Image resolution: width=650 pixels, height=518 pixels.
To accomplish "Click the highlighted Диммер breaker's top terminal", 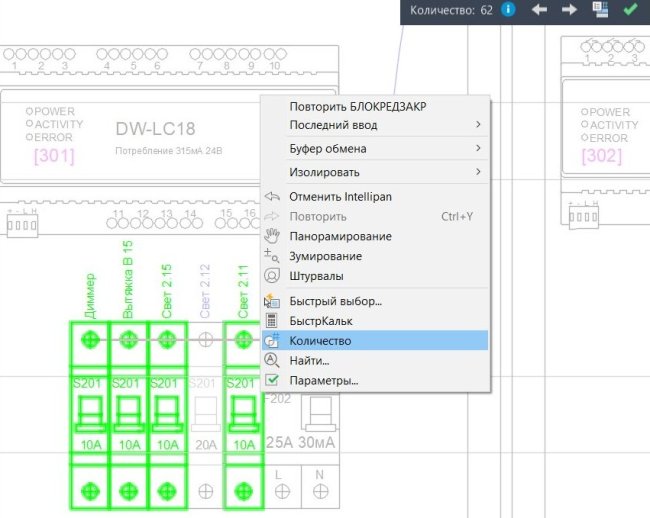I will (x=91, y=340).
